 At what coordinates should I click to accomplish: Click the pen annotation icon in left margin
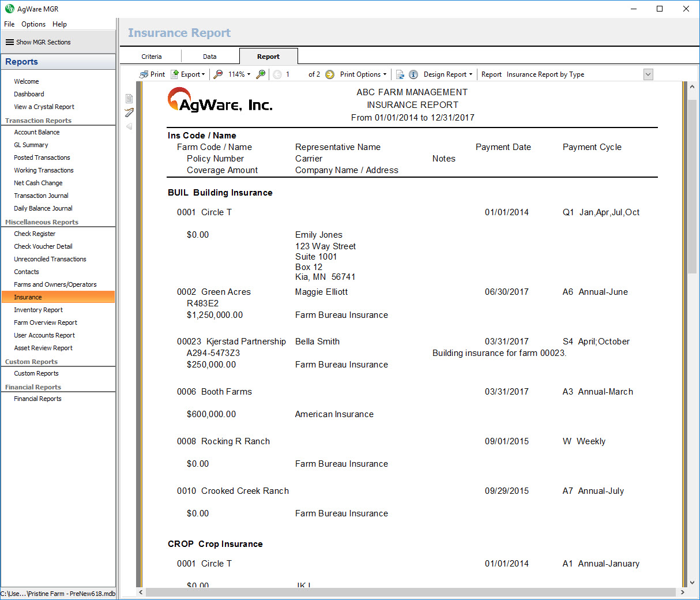(129, 112)
